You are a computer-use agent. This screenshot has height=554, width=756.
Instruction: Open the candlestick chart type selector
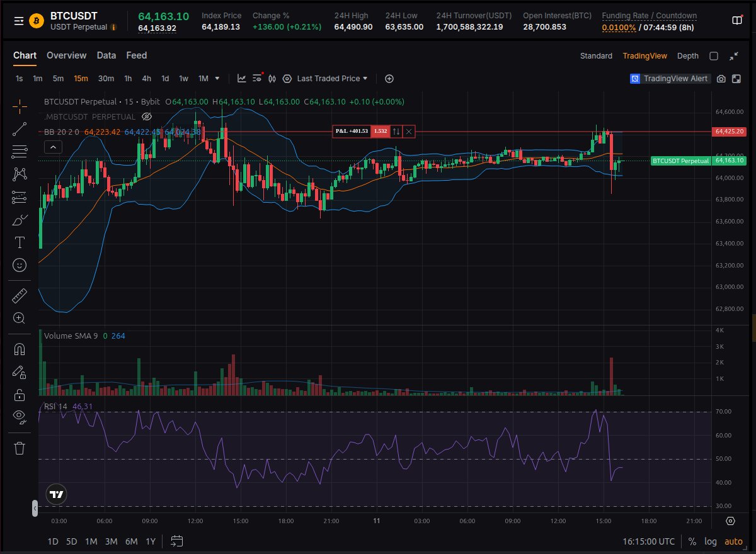tap(273, 79)
